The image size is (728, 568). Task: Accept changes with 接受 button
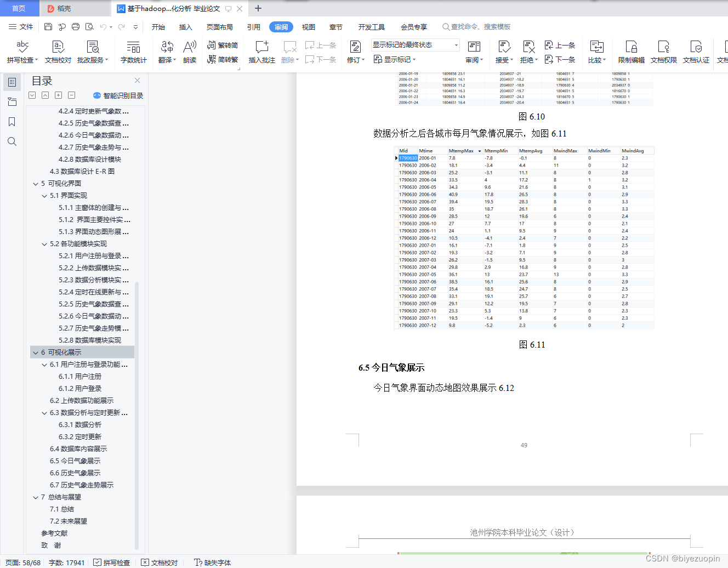click(504, 52)
